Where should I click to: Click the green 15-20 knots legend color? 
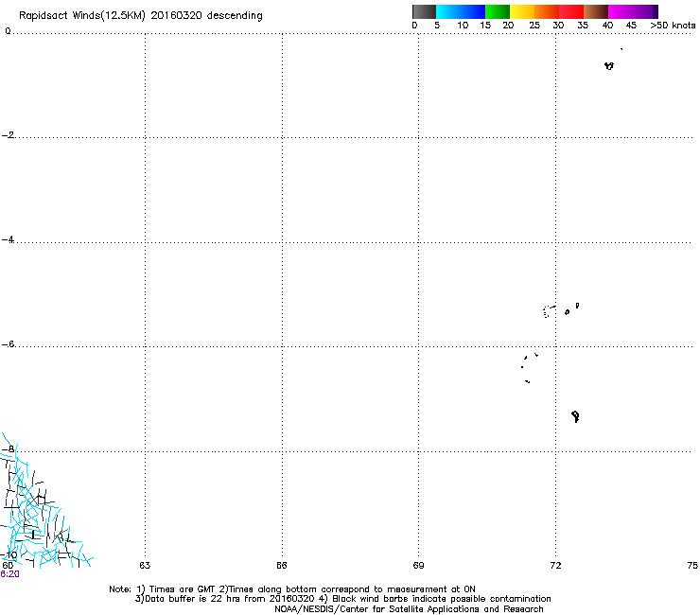tap(498, 11)
